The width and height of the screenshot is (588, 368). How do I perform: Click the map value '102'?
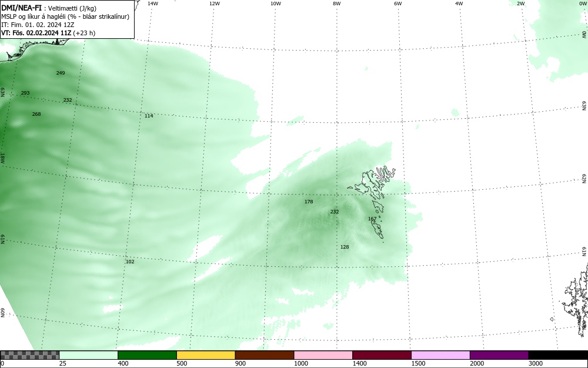click(x=130, y=262)
